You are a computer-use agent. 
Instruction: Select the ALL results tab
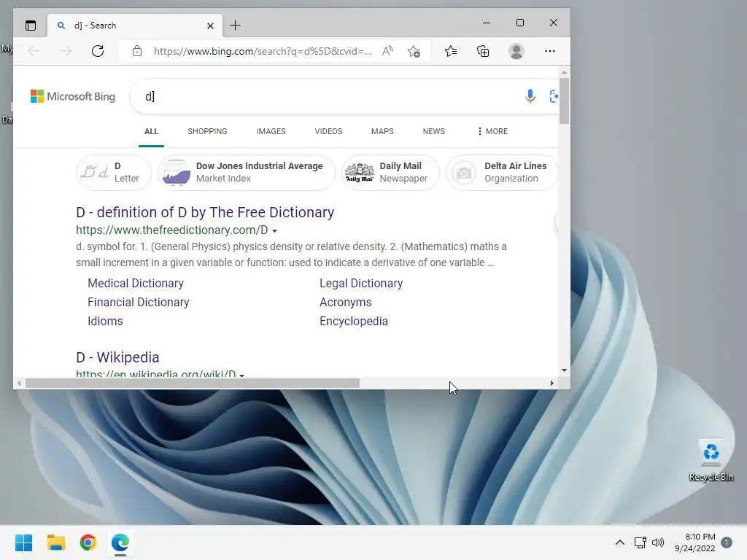click(x=151, y=131)
